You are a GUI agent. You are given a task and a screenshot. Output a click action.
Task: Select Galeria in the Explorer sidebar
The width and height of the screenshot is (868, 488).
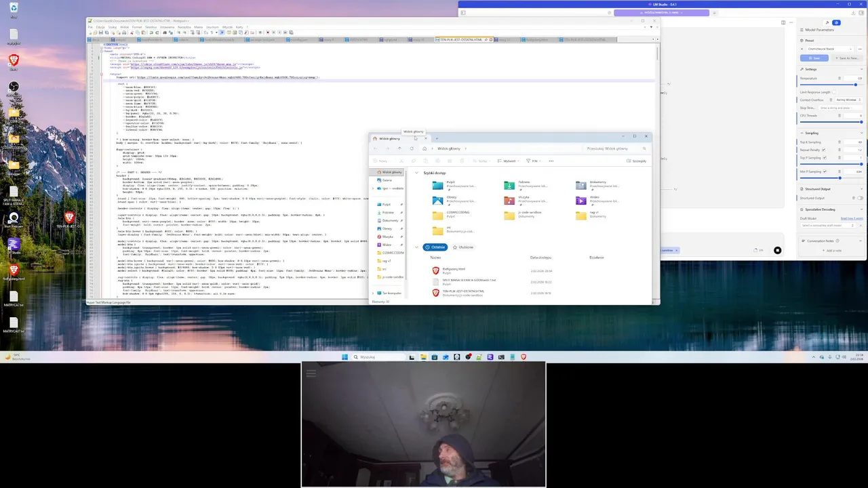click(x=387, y=180)
